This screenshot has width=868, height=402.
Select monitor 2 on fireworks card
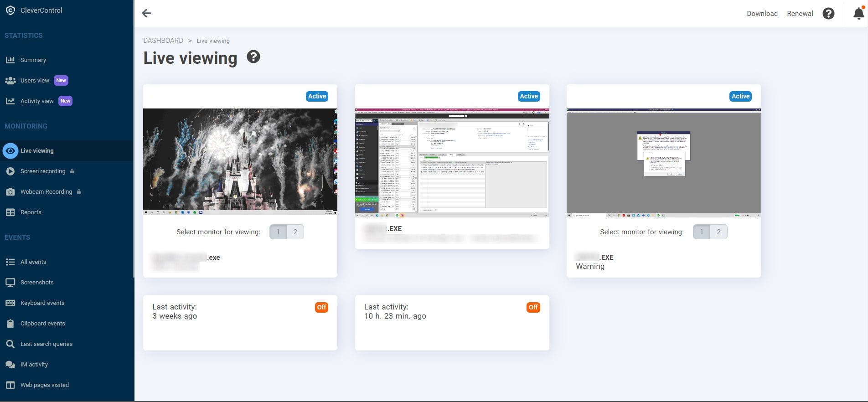click(x=295, y=232)
